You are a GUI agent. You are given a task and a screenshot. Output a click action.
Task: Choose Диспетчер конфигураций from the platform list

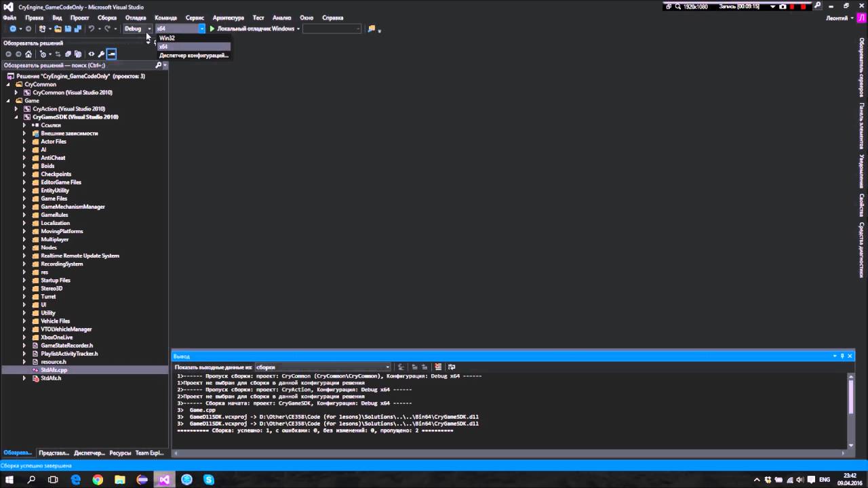click(x=194, y=56)
